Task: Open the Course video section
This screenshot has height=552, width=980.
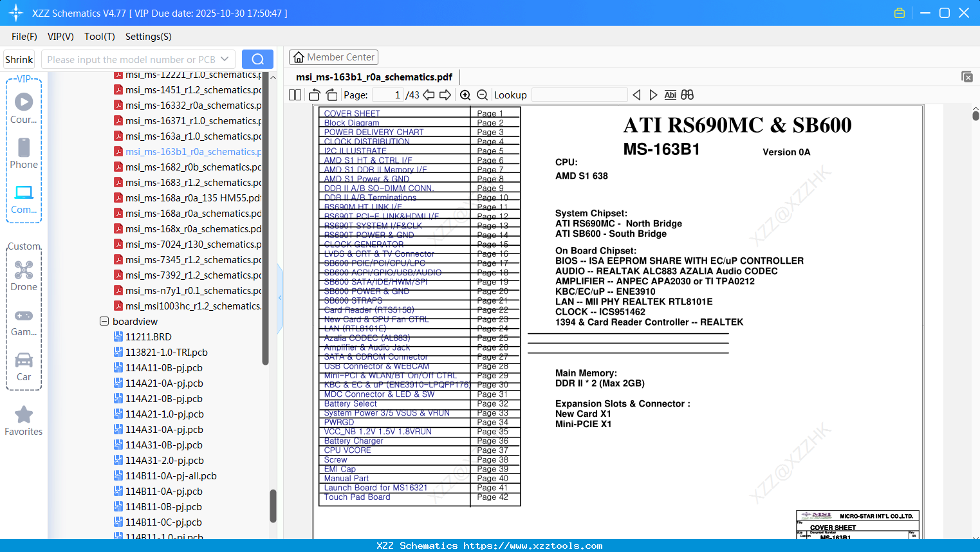Action: [x=24, y=108]
